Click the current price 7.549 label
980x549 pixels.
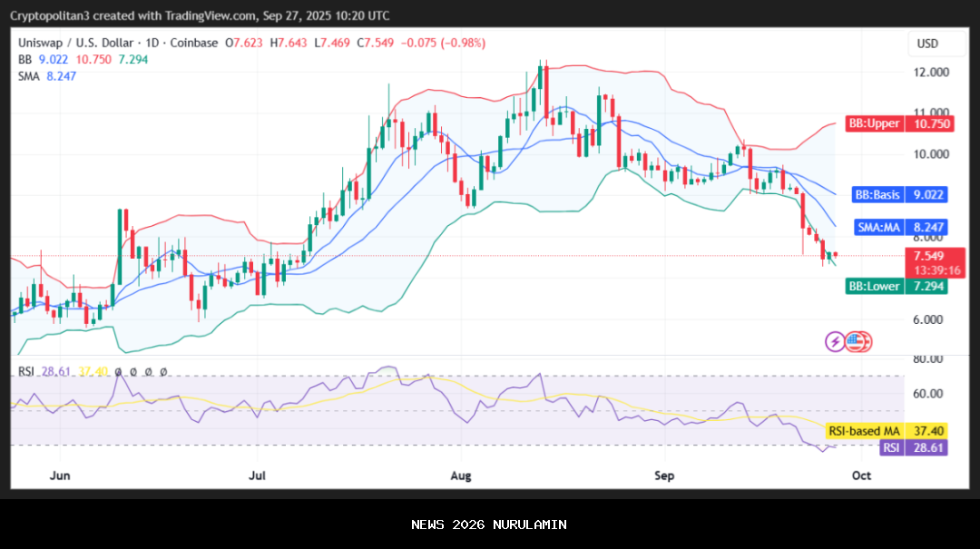(927, 256)
